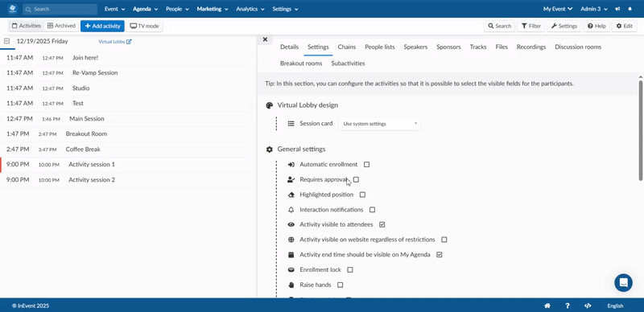Open the Recordings tab

tap(531, 47)
